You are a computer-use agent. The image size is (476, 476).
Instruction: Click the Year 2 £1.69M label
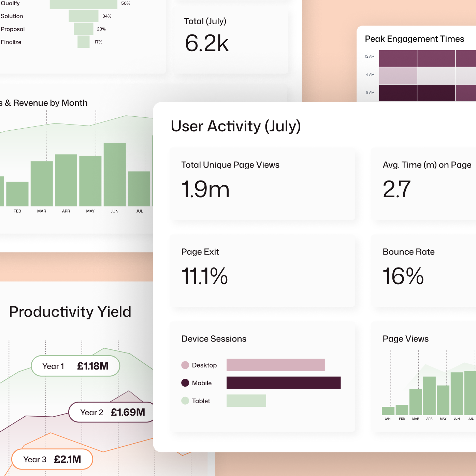click(112, 412)
